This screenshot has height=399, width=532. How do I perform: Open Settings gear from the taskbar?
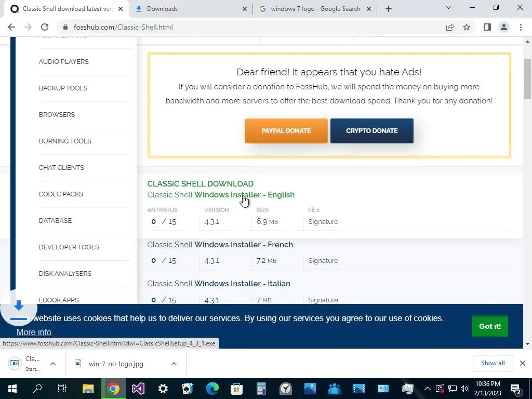163,389
